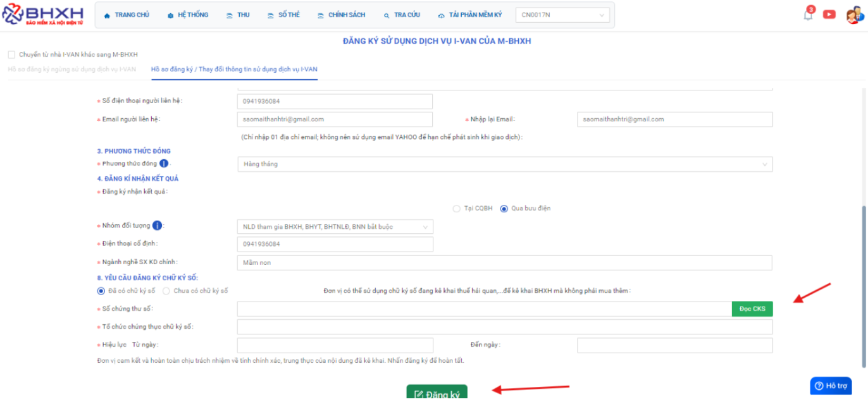Viewport: 868px width, 402px height.
Task: Select Chưa có chữ ký số option
Action: pos(166,291)
